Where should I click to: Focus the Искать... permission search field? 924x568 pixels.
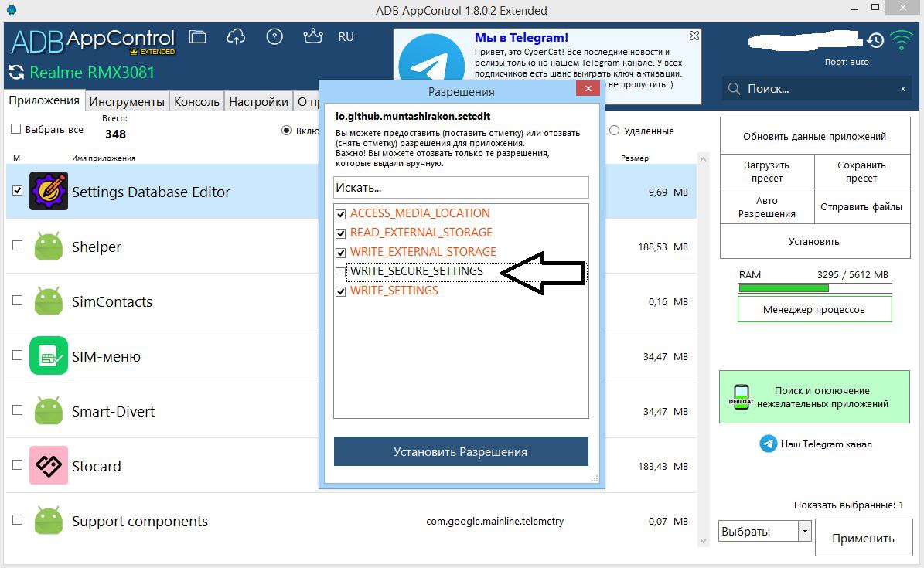(x=461, y=187)
